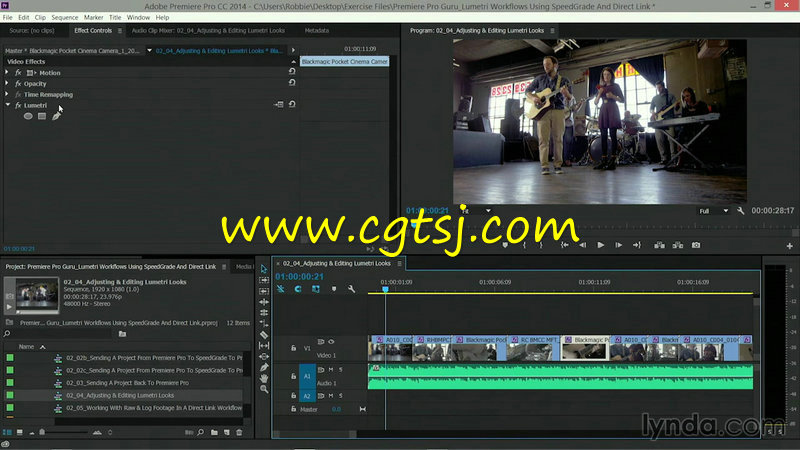Select free draw bezier mask pen under Lumetri
This screenshot has width=800, height=450.
56,116
